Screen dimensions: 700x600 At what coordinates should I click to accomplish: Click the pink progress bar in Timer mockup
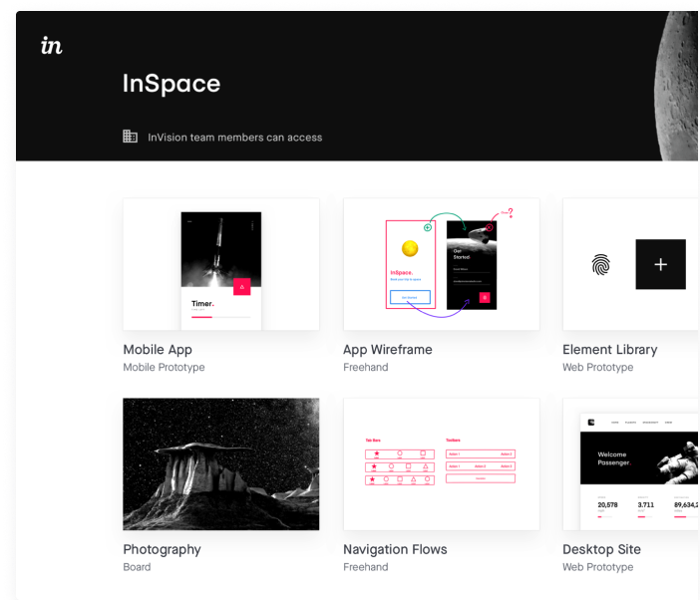point(207,317)
